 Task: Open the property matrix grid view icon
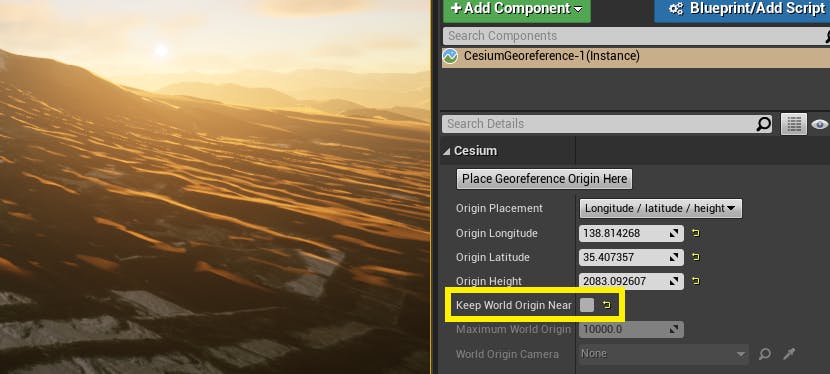point(793,124)
